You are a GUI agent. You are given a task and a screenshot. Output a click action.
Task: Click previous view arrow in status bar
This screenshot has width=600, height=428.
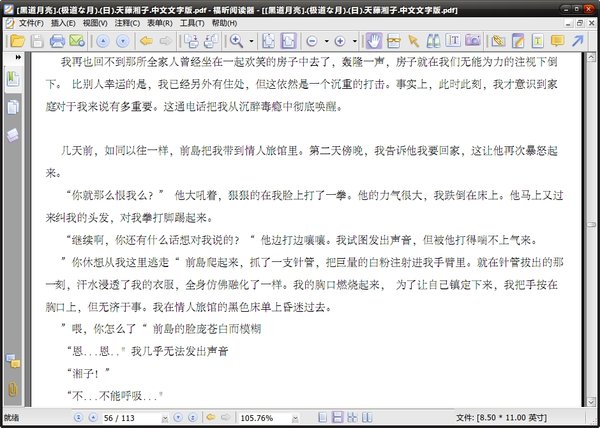210,417
